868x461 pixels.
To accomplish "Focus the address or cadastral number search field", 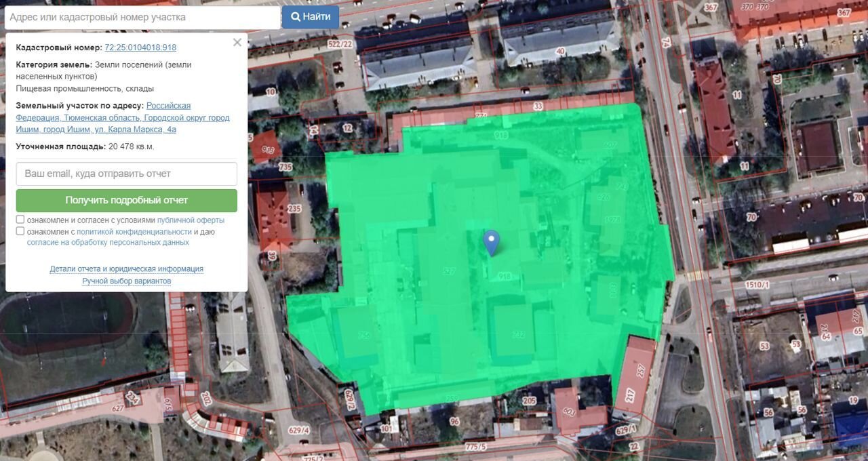I will (142, 18).
